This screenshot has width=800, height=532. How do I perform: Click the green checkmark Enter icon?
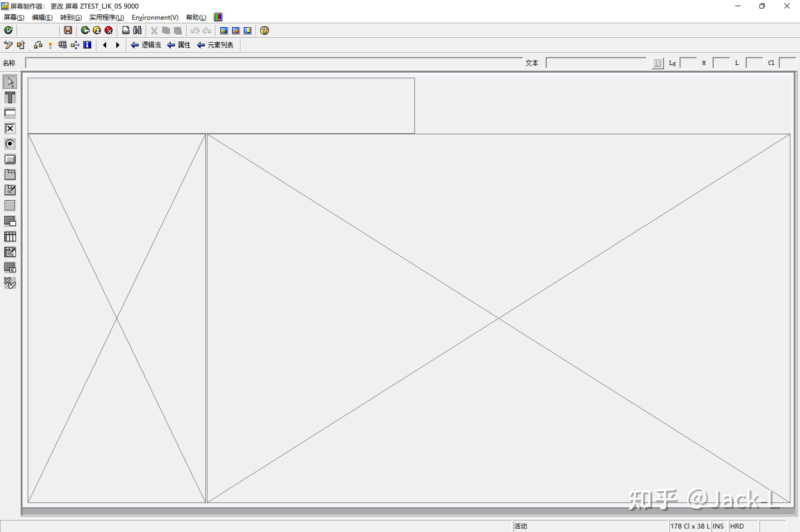click(x=9, y=31)
